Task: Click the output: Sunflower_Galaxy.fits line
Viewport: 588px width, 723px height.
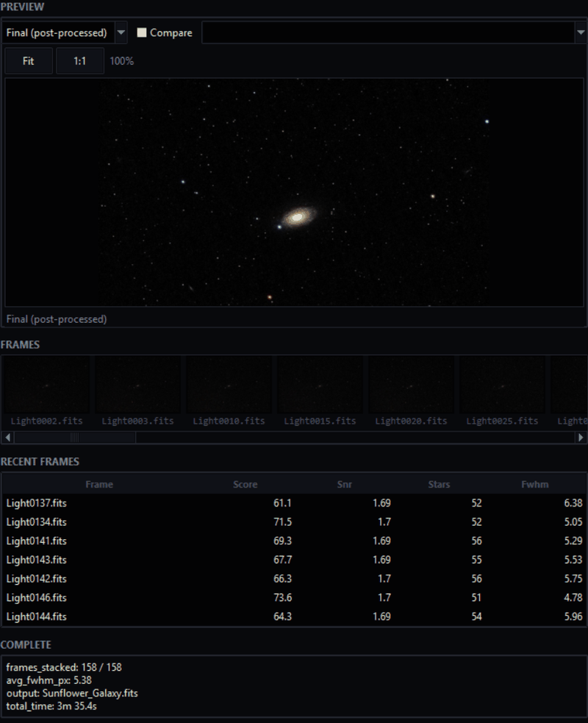Action: 72,693
